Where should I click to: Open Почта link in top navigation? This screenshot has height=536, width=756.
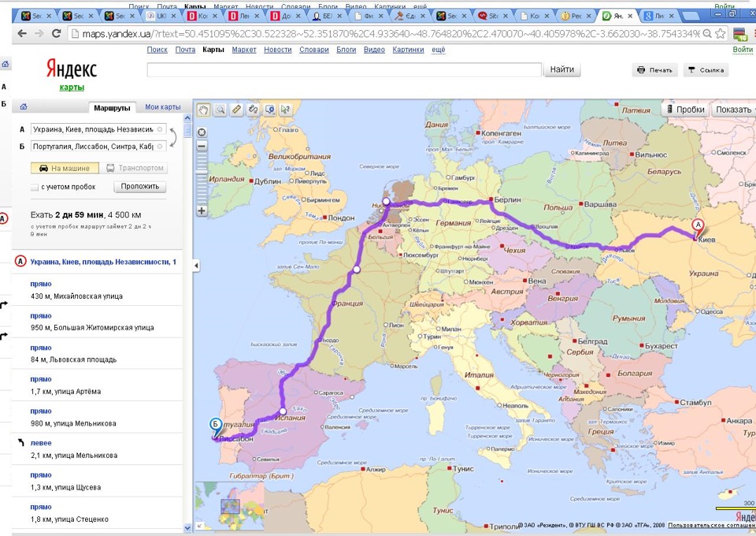click(185, 50)
